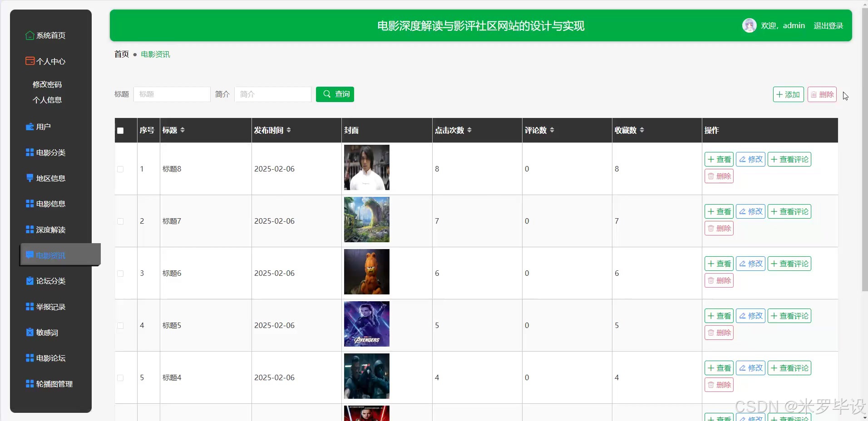Click the home icon beside 系统首页
The width and height of the screenshot is (868, 421).
point(30,35)
